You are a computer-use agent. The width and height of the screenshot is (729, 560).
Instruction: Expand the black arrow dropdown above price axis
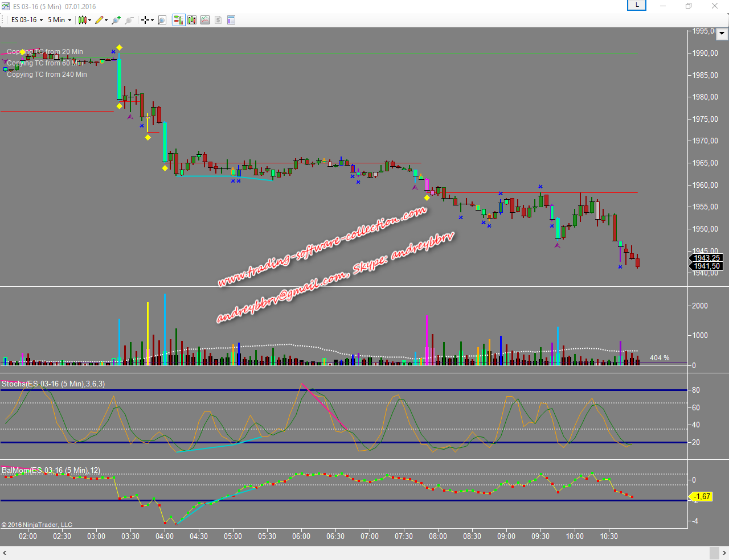pyautogui.click(x=722, y=34)
